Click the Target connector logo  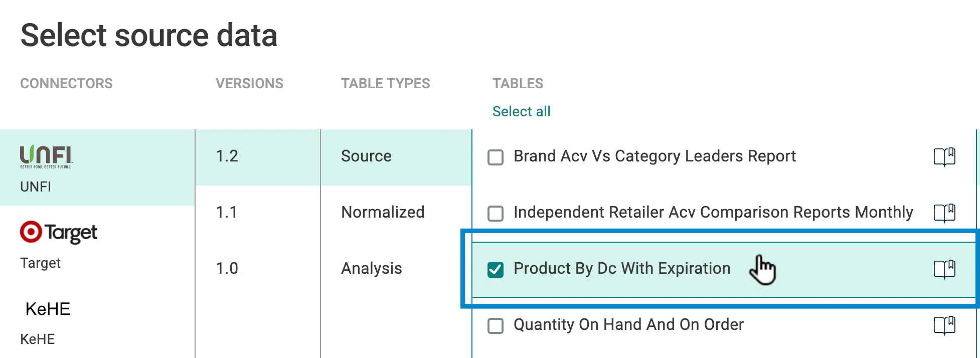tap(58, 232)
